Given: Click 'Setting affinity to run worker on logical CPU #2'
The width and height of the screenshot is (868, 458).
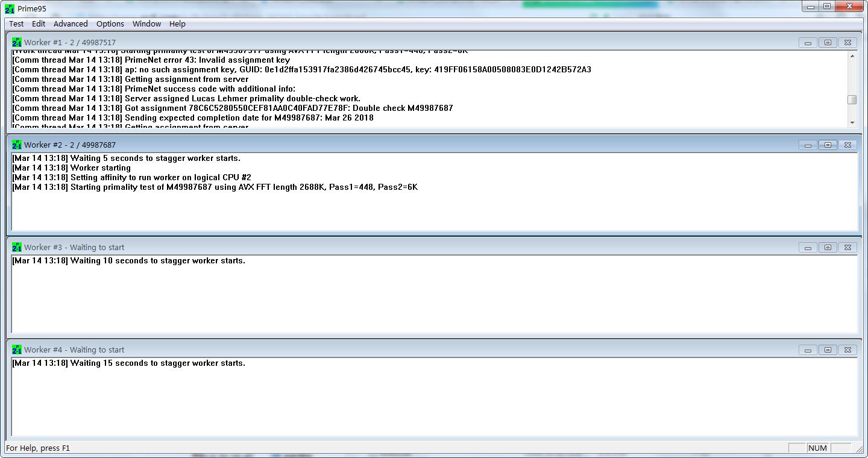Looking at the screenshot, I should [x=131, y=177].
